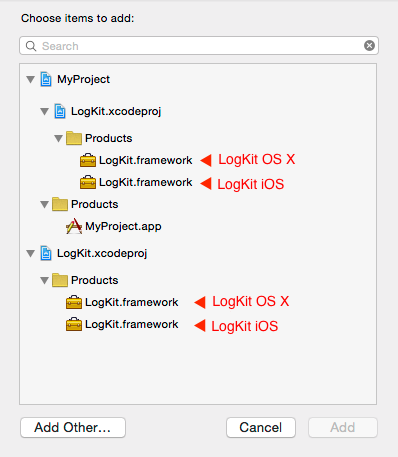This screenshot has height=457, width=398.
Task: Collapse Products triangle under top-level LogKit.xcodeproj
Action: 45,280
